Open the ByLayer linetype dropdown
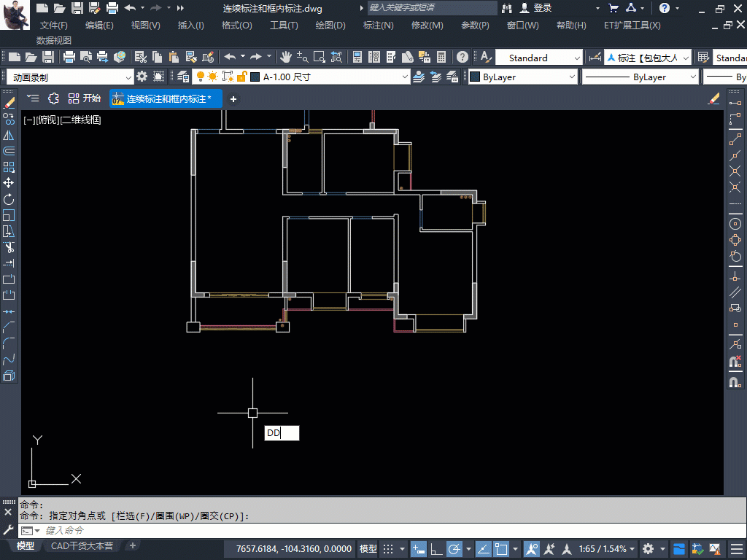 tap(640, 77)
